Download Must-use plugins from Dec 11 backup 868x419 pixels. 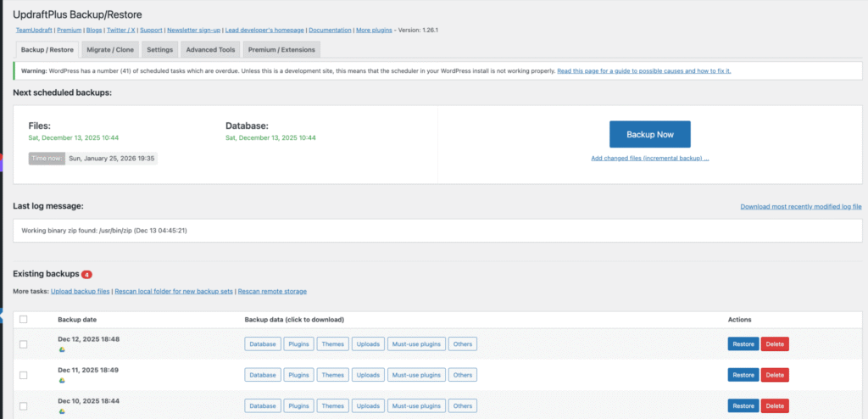(416, 375)
